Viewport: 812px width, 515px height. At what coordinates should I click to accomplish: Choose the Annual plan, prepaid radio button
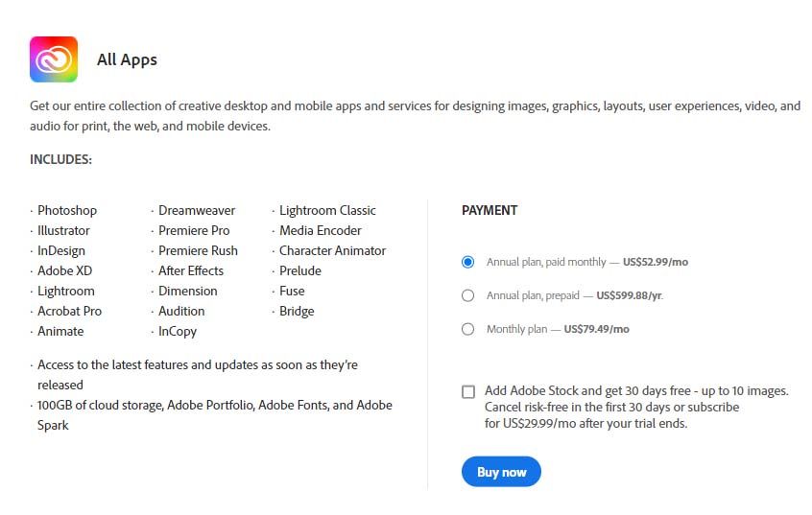468,295
